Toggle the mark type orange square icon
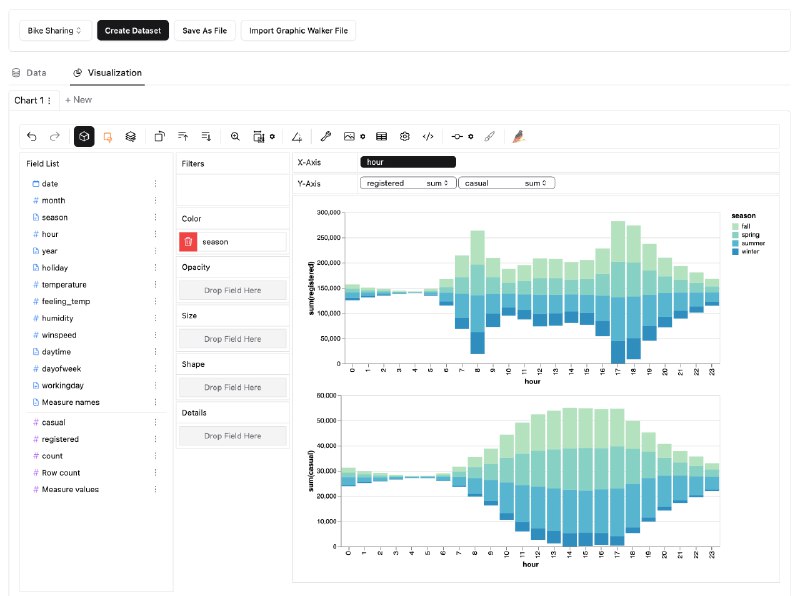 (107, 136)
